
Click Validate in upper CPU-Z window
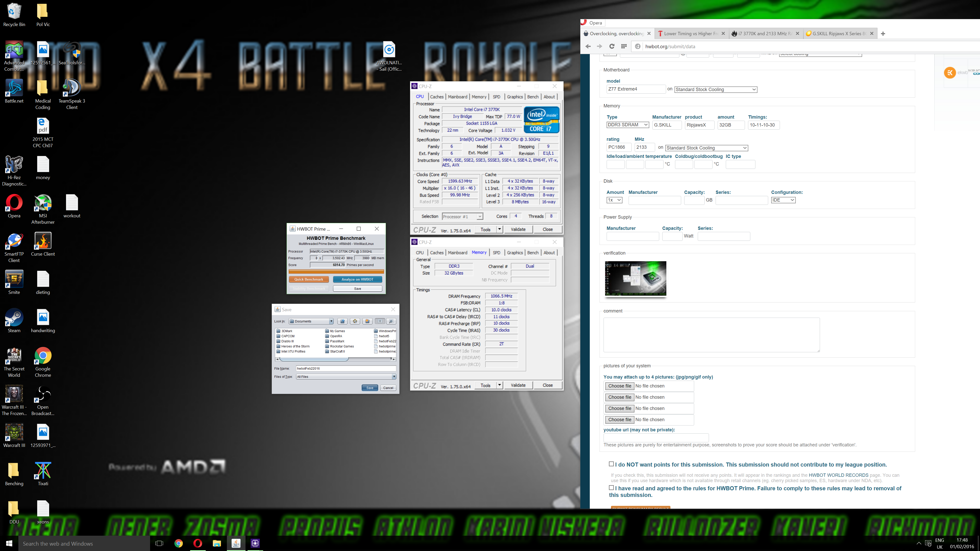[518, 229]
